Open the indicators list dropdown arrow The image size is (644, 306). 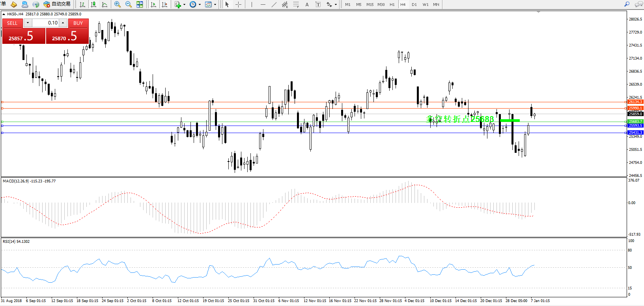tap(184, 5)
